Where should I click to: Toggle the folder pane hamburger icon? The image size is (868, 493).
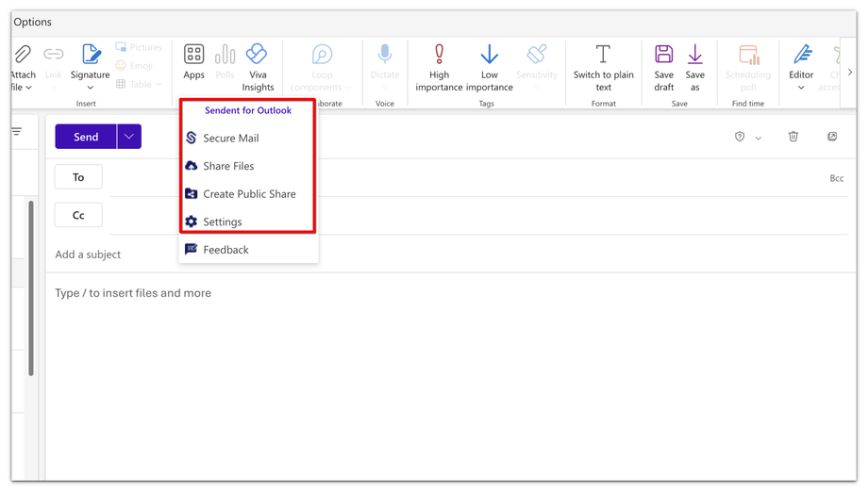pyautogui.click(x=17, y=131)
